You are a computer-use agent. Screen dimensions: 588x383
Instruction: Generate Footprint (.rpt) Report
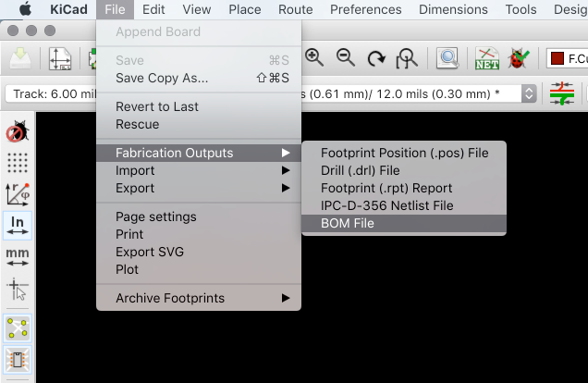coord(404,188)
